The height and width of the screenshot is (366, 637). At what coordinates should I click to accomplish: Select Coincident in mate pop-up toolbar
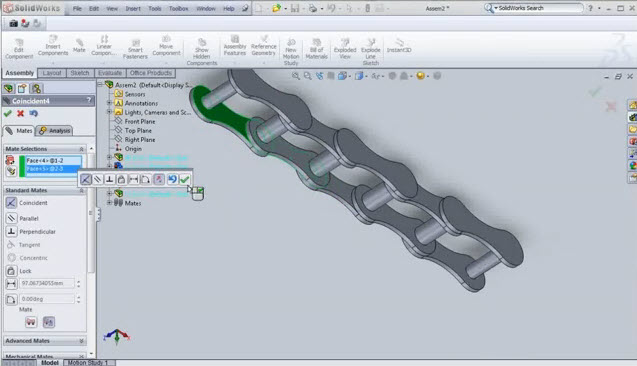point(85,179)
